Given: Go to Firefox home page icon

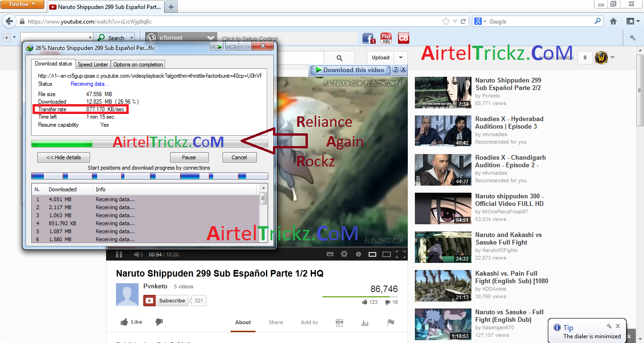Looking at the screenshot, I should [613, 21].
